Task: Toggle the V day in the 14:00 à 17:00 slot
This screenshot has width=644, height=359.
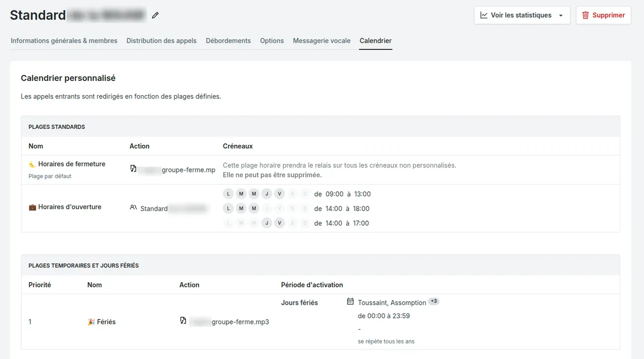Action: pyautogui.click(x=280, y=223)
